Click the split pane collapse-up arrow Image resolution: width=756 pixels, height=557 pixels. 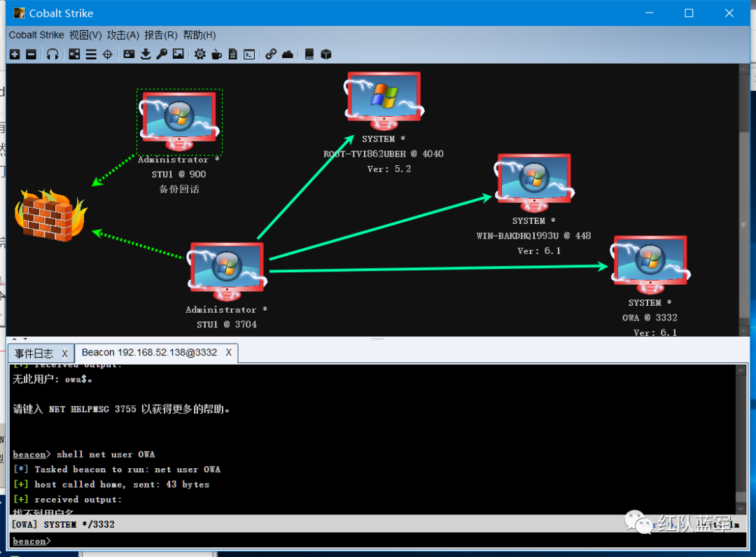point(15,339)
